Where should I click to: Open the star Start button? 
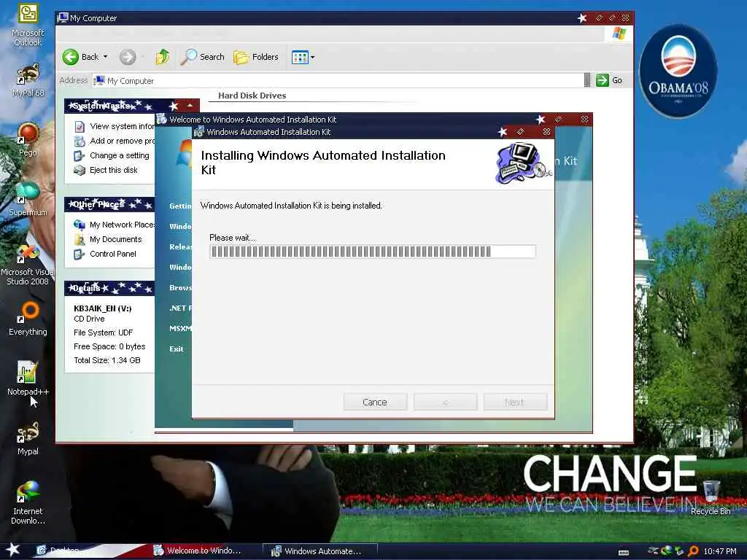[12, 551]
